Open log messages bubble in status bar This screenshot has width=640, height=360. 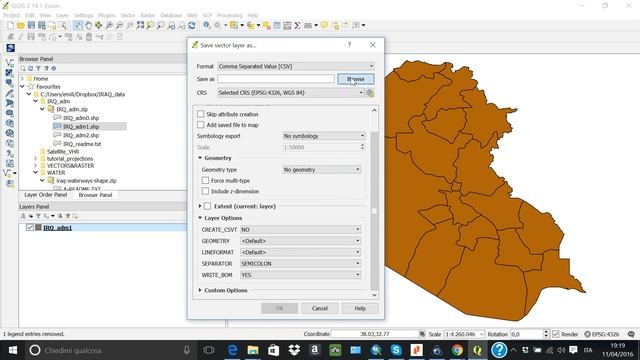631,334
